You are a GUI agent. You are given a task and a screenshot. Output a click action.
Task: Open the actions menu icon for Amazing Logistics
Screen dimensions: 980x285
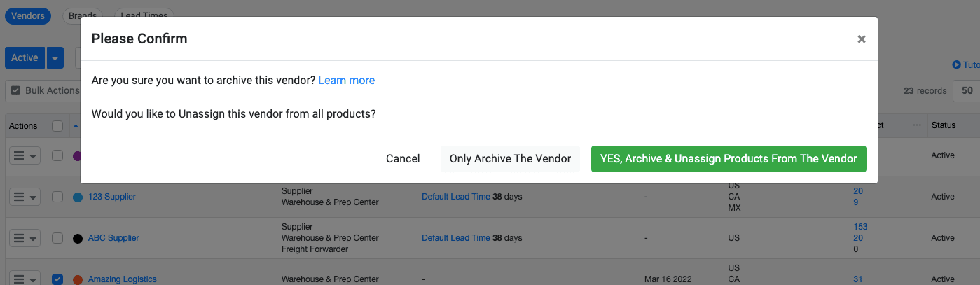tap(25, 279)
